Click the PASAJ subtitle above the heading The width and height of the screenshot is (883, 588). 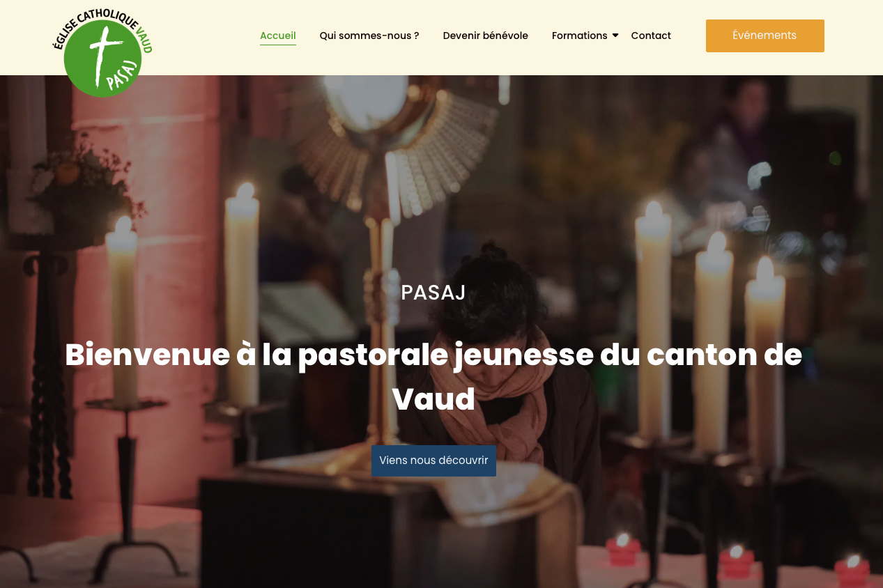pos(433,293)
